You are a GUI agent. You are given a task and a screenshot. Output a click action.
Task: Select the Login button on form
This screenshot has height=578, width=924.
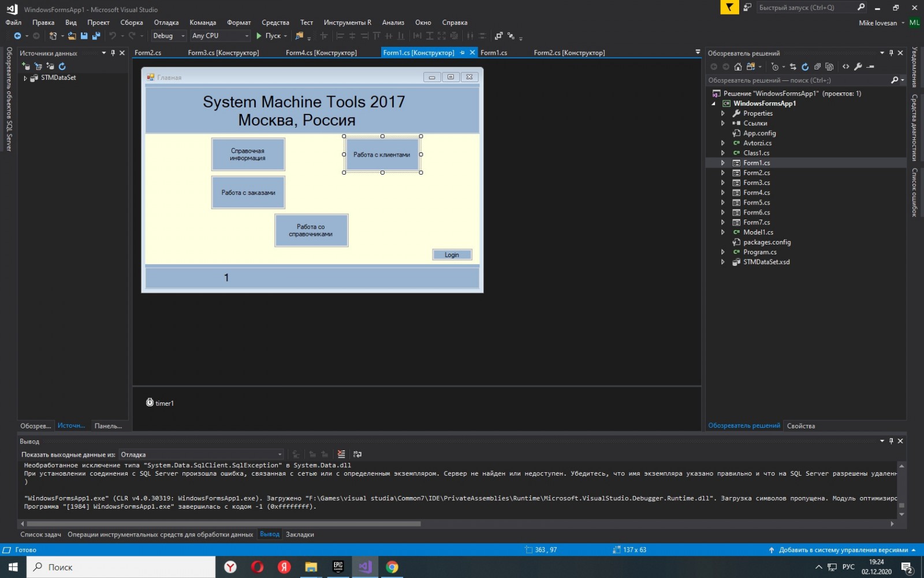point(452,255)
